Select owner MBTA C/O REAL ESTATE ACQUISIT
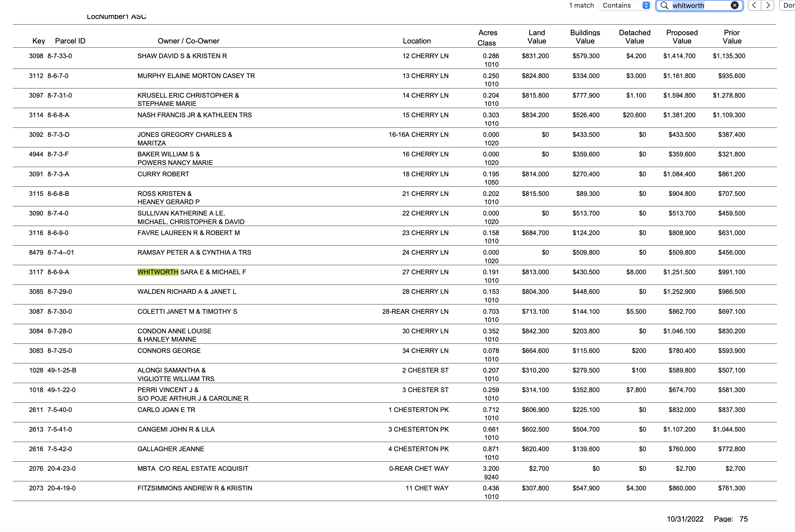 pyautogui.click(x=193, y=469)
